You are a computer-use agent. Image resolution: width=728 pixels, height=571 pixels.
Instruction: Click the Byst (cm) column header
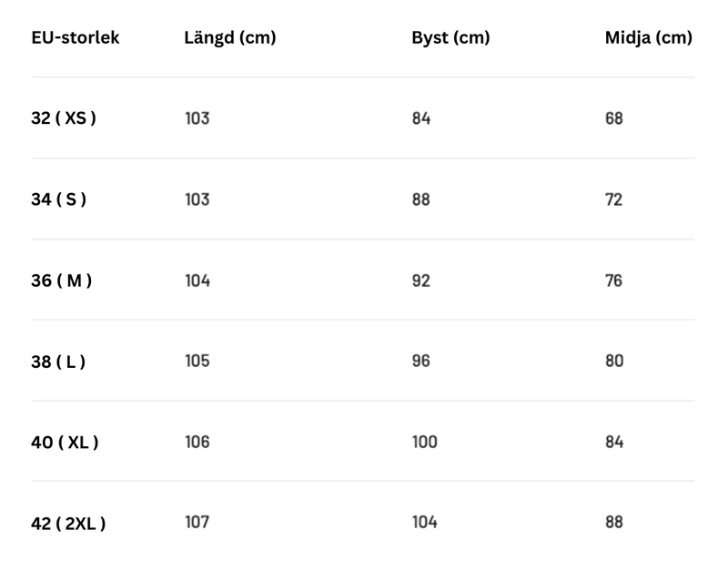450,37
